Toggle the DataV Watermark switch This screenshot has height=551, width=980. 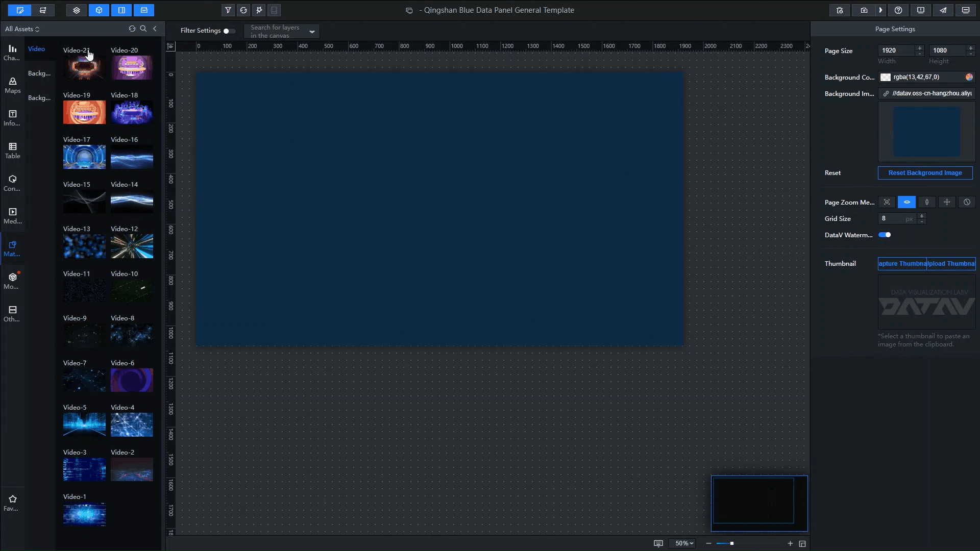point(885,235)
